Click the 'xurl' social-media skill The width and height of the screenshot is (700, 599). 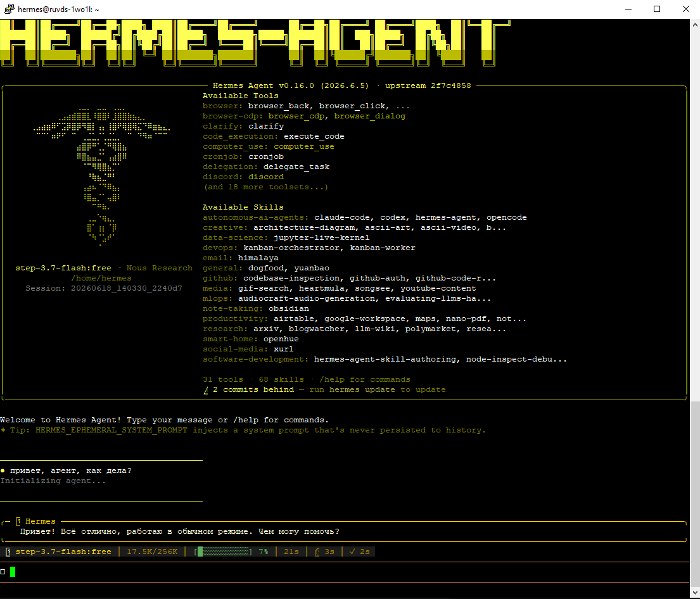coord(283,349)
